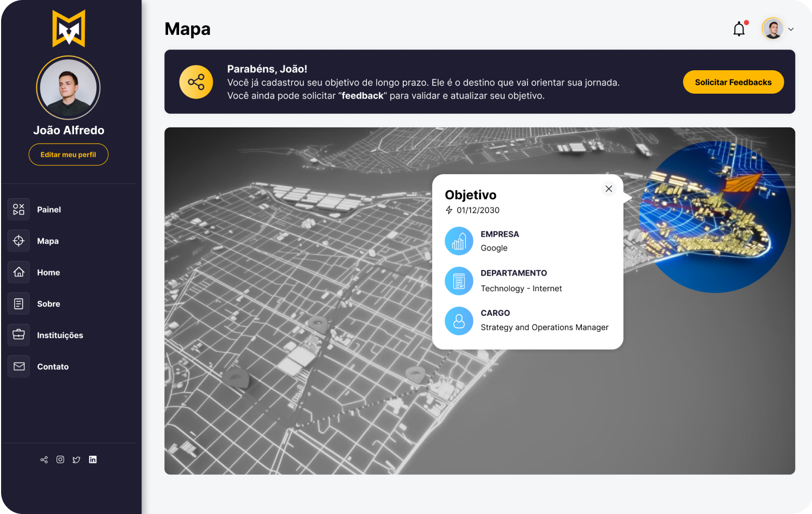Image resolution: width=812 pixels, height=514 pixels.
Task: Click the Home house icon
Action: click(19, 272)
